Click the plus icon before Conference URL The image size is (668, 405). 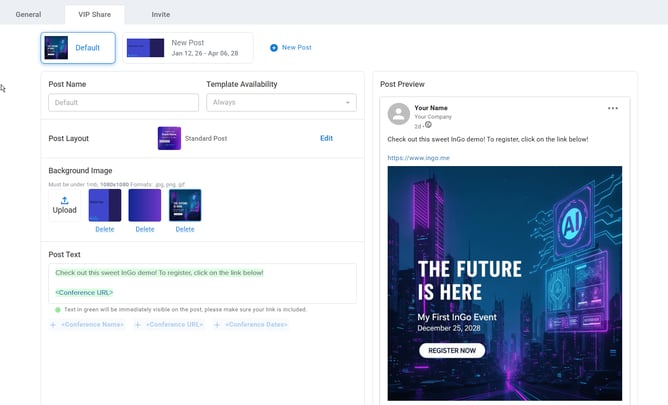tap(138, 325)
